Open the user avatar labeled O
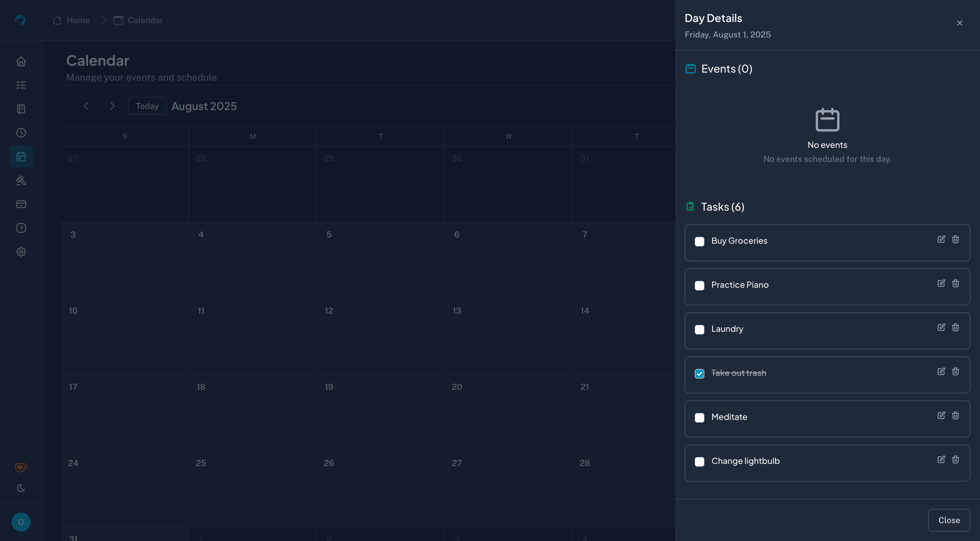The width and height of the screenshot is (980, 541). (21, 522)
